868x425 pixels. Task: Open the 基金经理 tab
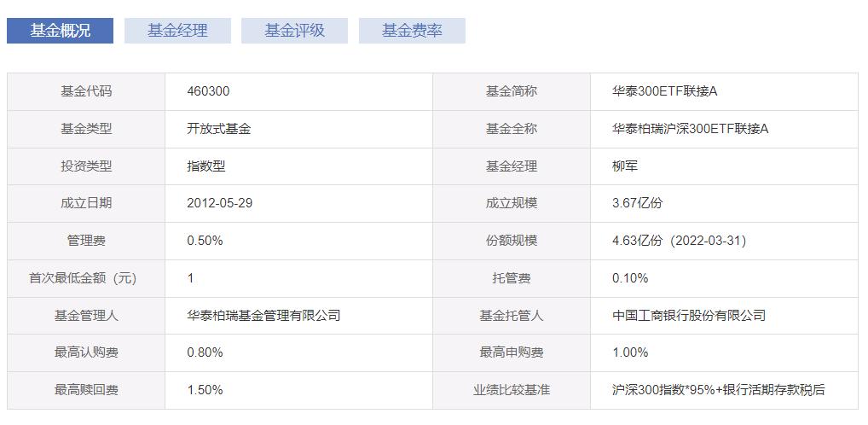point(177,31)
